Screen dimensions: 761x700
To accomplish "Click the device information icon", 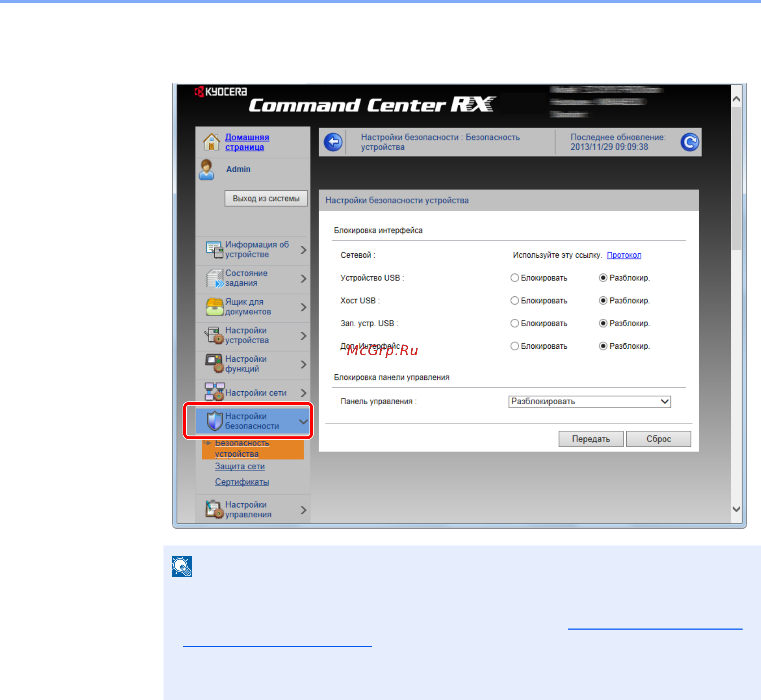I will click(214, 249).
